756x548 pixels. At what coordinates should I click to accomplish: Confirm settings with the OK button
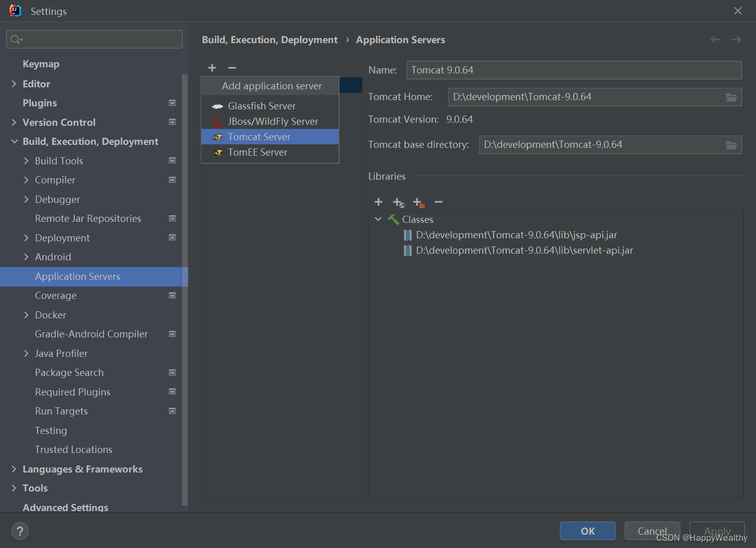pos(588,531)
